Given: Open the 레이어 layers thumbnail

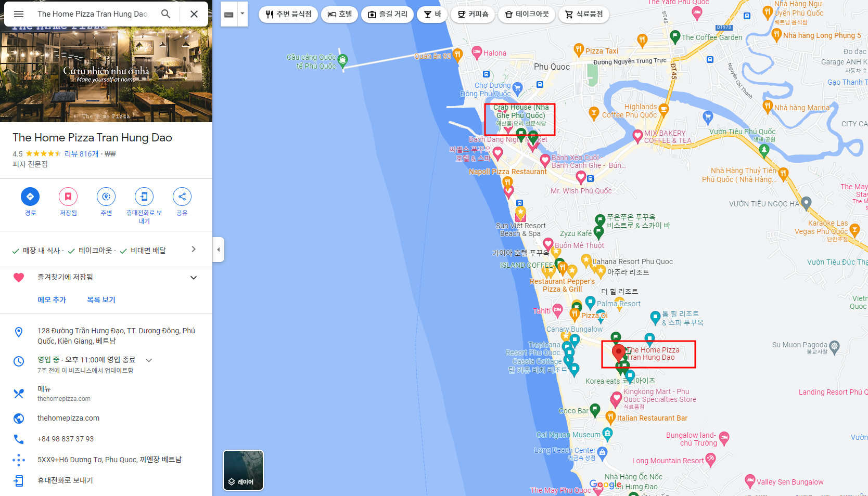Looking at the screenshot, I should pos(244,471).
